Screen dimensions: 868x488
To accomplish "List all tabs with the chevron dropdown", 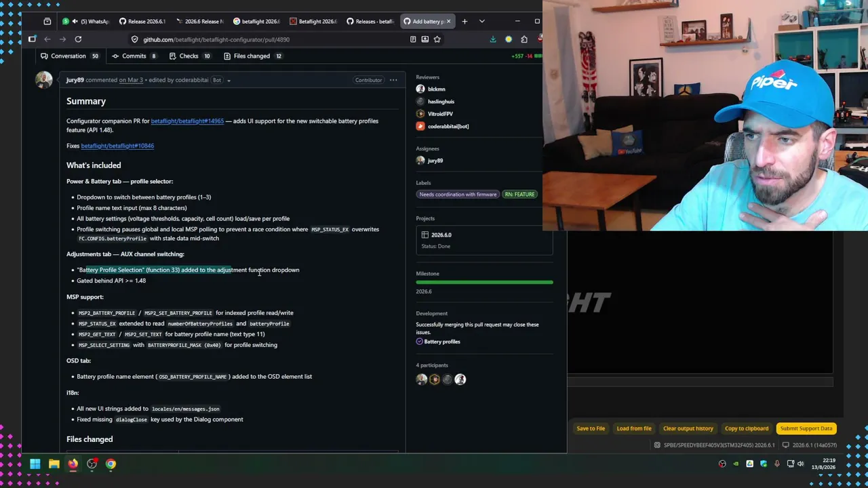I will click(x=481, y=21).
